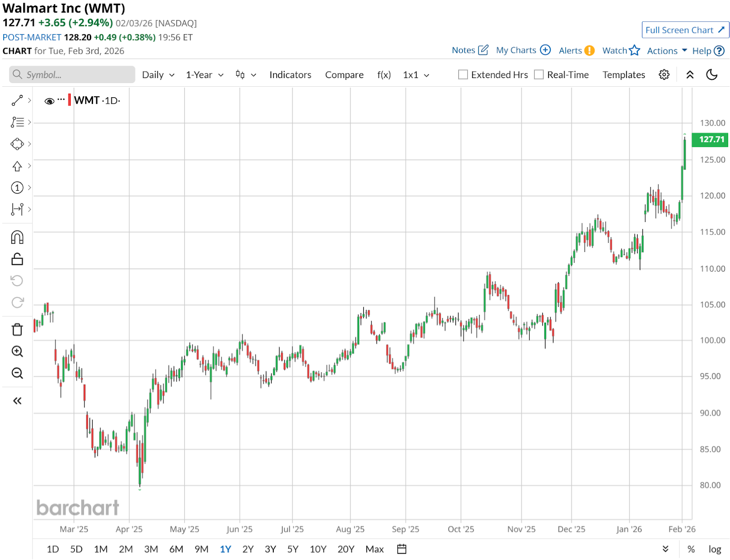The height and width of the screenshot is (560, 730).
Task: Zoom in on the chart
Action: (x=17, y=351)
